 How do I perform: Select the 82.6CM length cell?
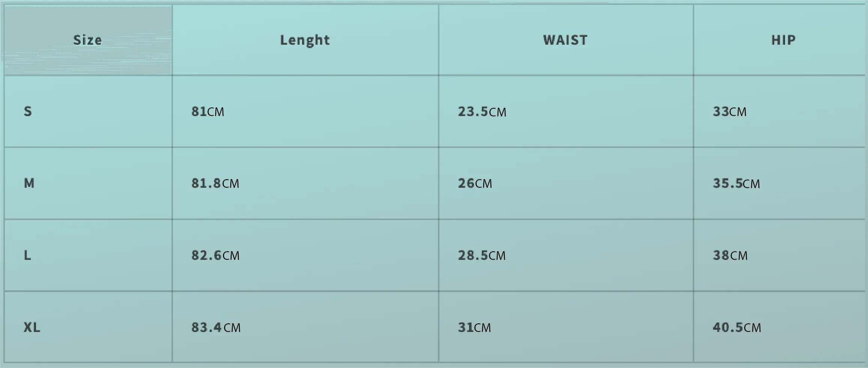215,255
